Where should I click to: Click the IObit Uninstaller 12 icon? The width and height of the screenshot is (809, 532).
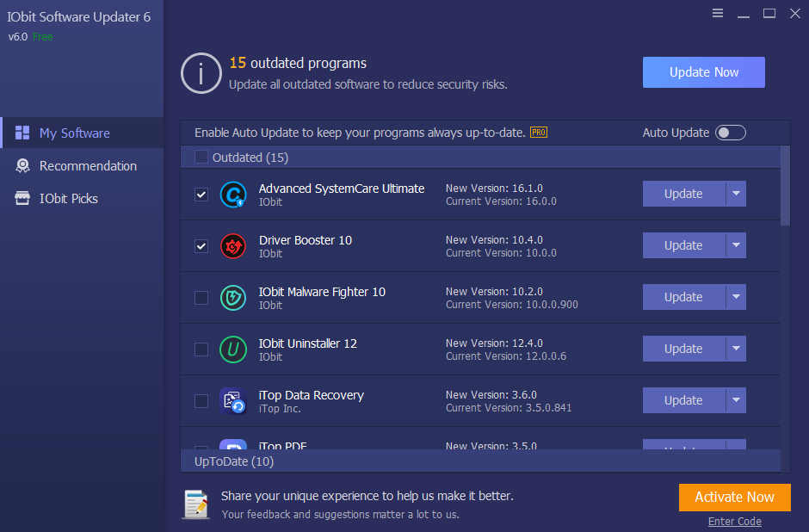[x=233, y=349]
